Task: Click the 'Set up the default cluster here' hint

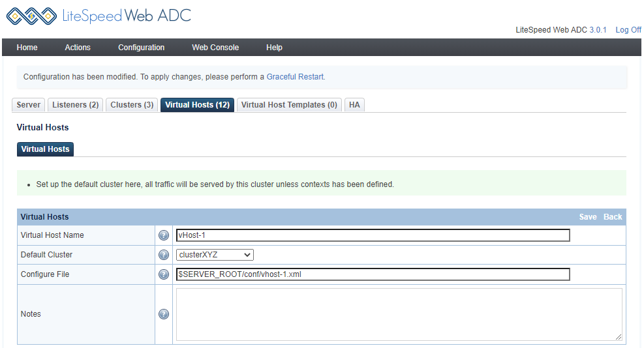Action: point(215,184)
